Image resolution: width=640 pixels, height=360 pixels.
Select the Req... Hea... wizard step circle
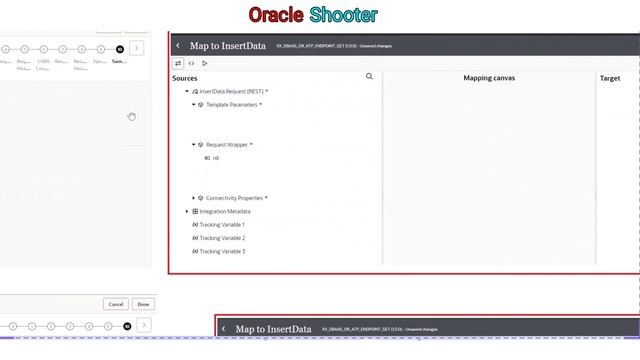click(24, 49)
